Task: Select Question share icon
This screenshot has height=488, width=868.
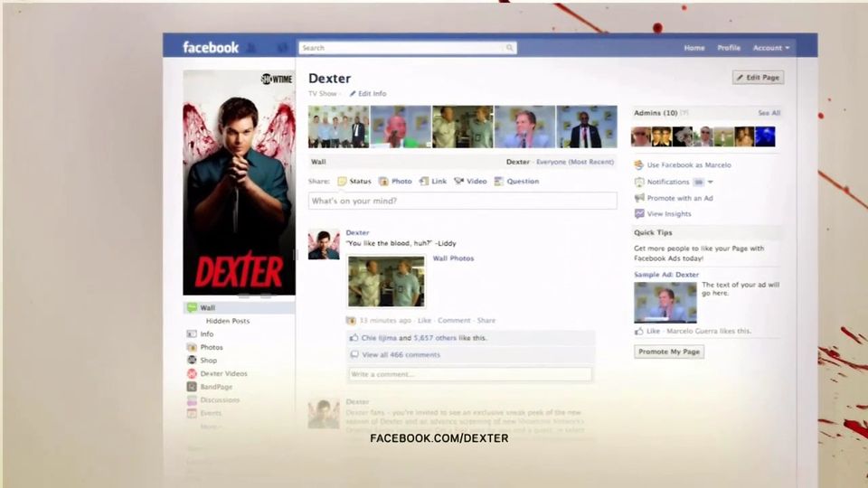Action: [x=499, y=181]
